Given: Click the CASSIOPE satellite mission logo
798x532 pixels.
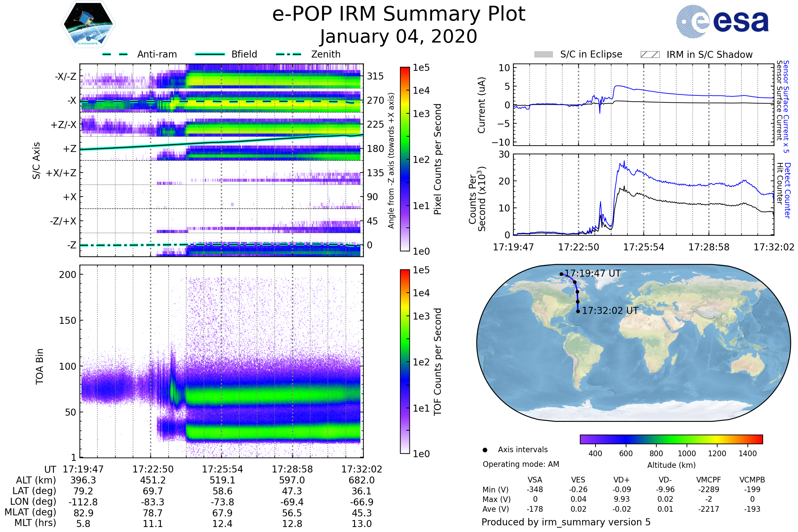Looking at the screenshot, I should [x=88, y=24].
